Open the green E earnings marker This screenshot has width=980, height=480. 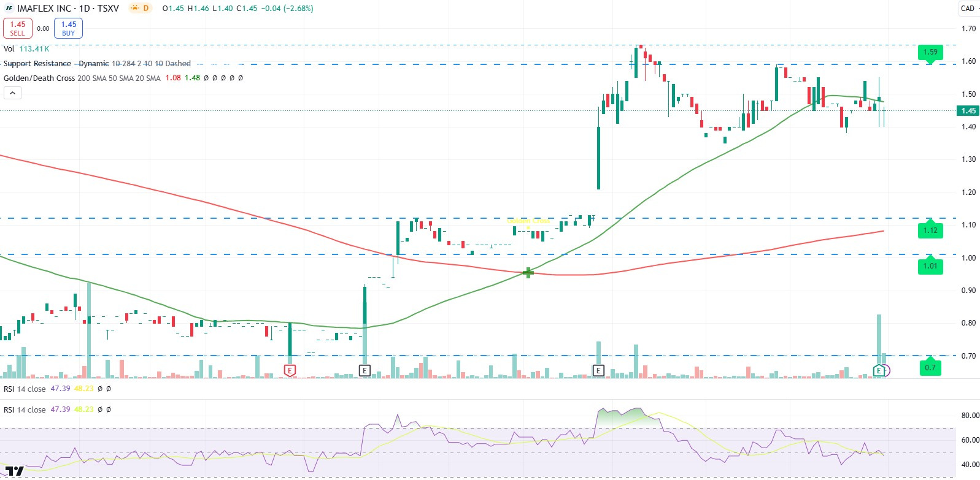[x=879, y=370]
